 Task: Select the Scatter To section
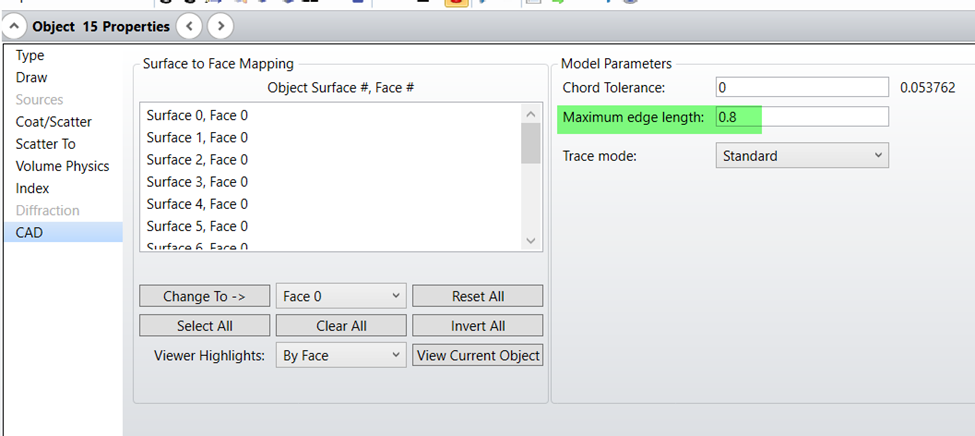click(x=45, y=144)
